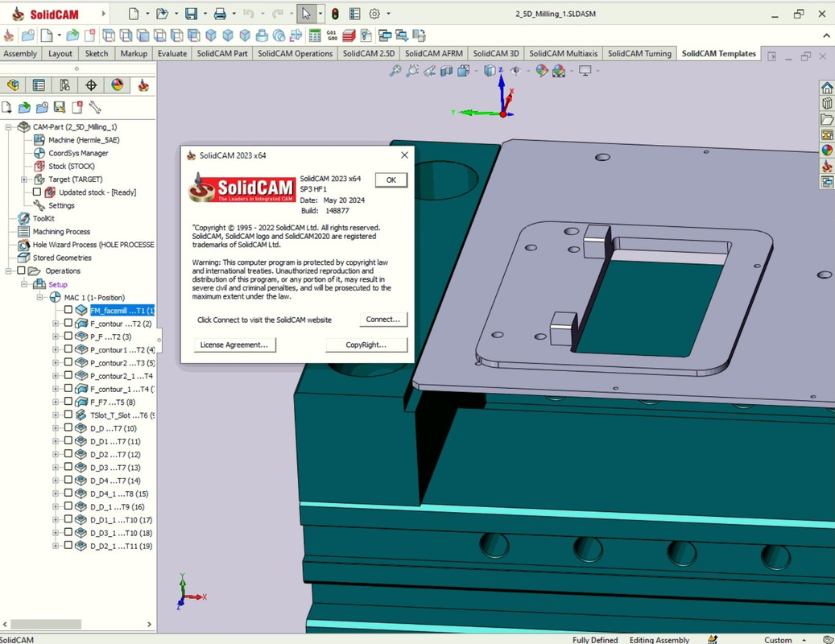835x644 pixels.
Task: Click OK in the About dialog
Action: click(391, 180)
